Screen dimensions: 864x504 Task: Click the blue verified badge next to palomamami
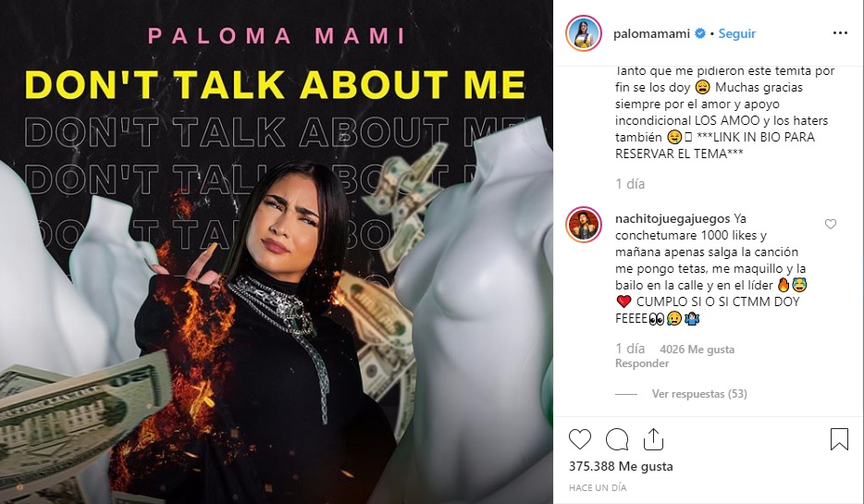pyautogui.click(x=699, y=33)
